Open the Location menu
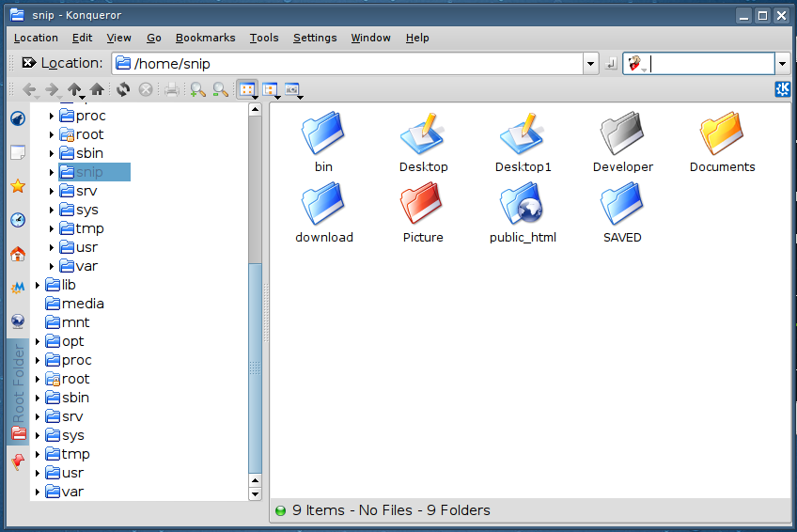This screenshot has width=797, height=532. coord(36,39)
